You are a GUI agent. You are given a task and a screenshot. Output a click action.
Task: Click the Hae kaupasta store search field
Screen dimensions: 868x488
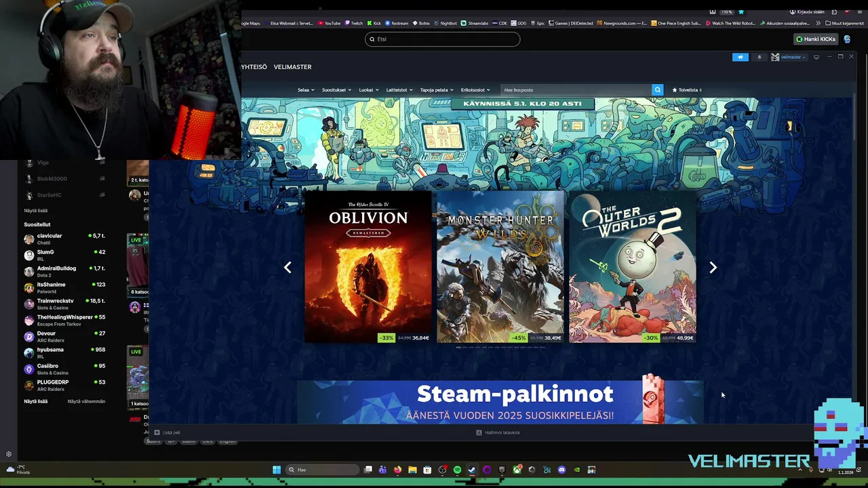pos(576,89)
